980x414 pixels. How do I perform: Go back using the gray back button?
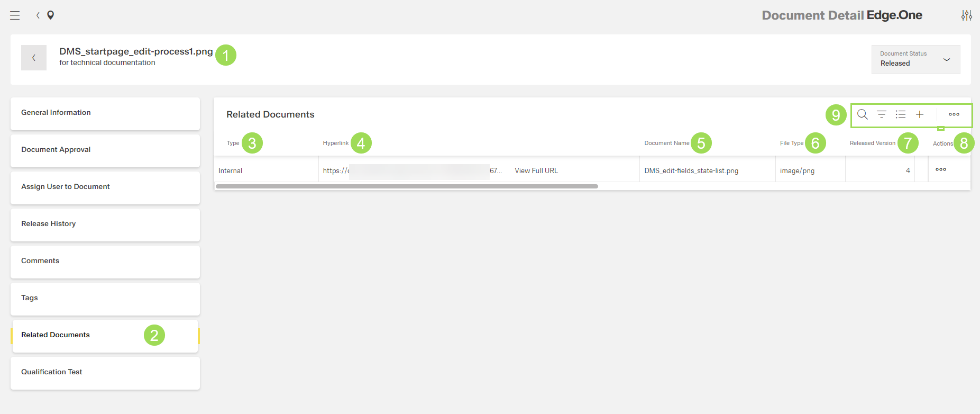(x=34, y=58)
